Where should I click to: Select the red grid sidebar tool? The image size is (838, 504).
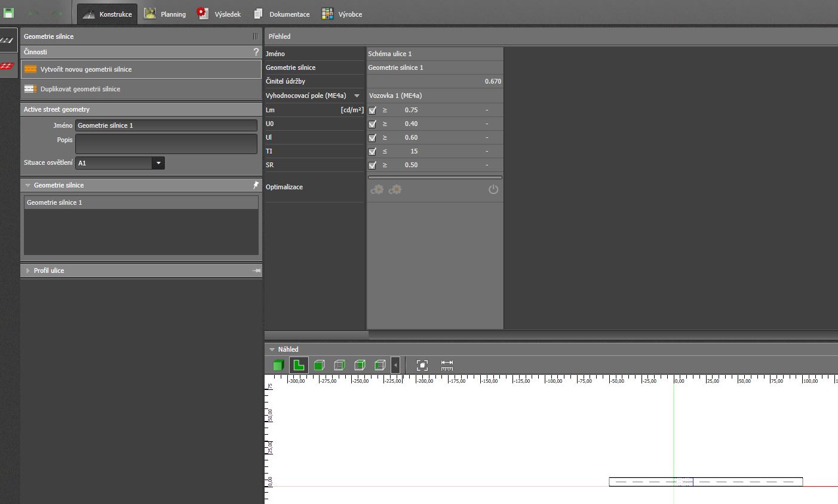click(7, 66)
